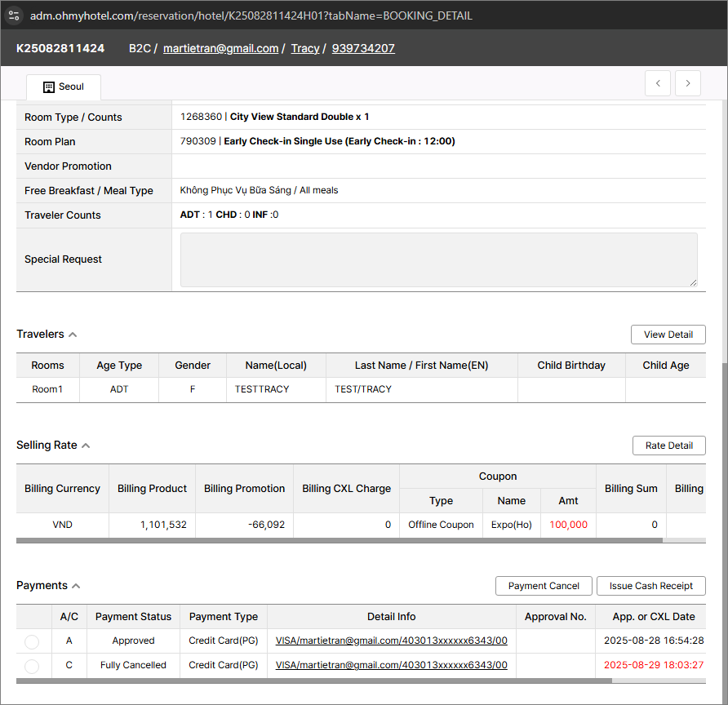Open the Approved payment VISA detail link

coord(391,641)
